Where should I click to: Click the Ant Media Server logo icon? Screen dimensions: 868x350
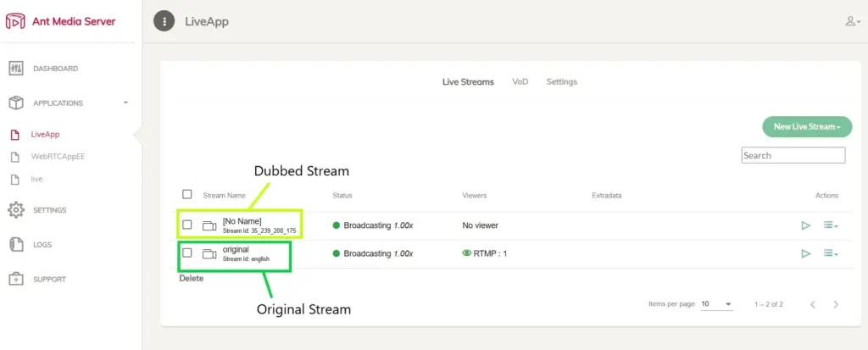16,21
